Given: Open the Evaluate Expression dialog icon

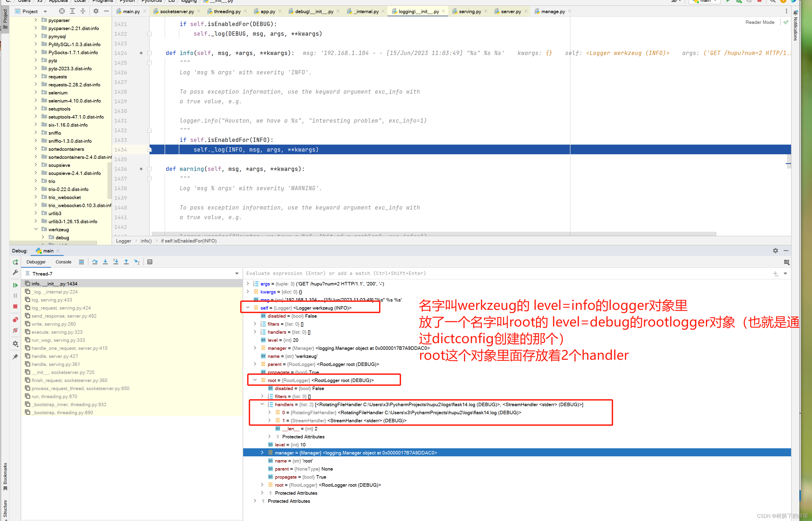Looking at the screenshot, I should [150, 262].
